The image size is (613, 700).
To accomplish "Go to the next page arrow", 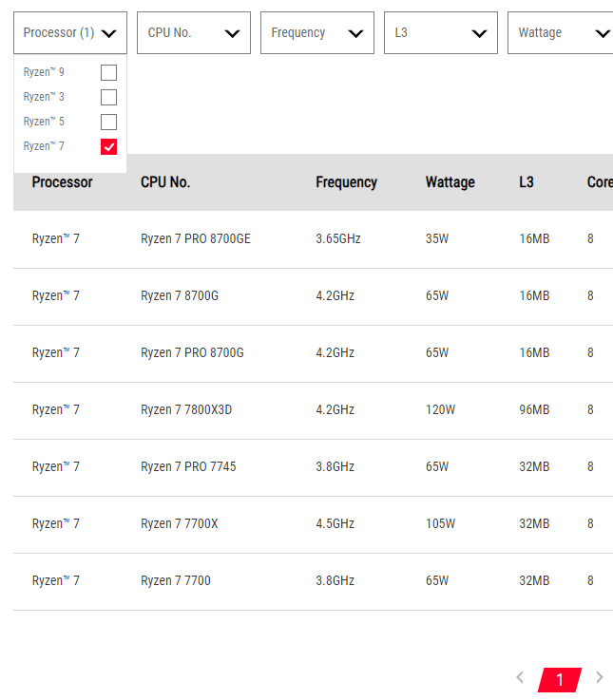I will pyautogui.click(x=600, y=677).
